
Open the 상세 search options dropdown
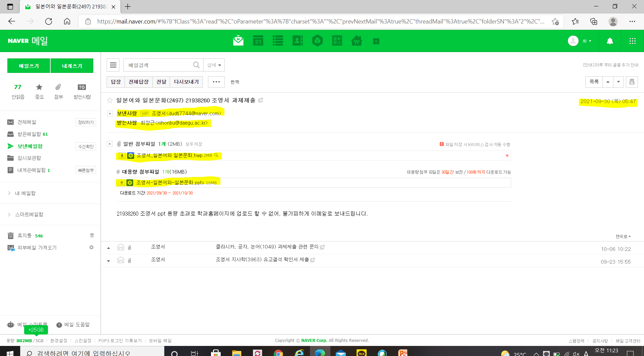214,65
